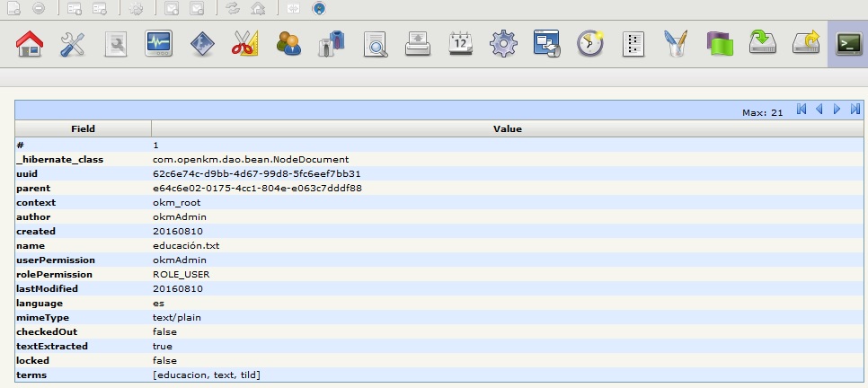This screenshot has width=868, height=388.
Task: Advance to the next record
Action: tap(837, 110)
